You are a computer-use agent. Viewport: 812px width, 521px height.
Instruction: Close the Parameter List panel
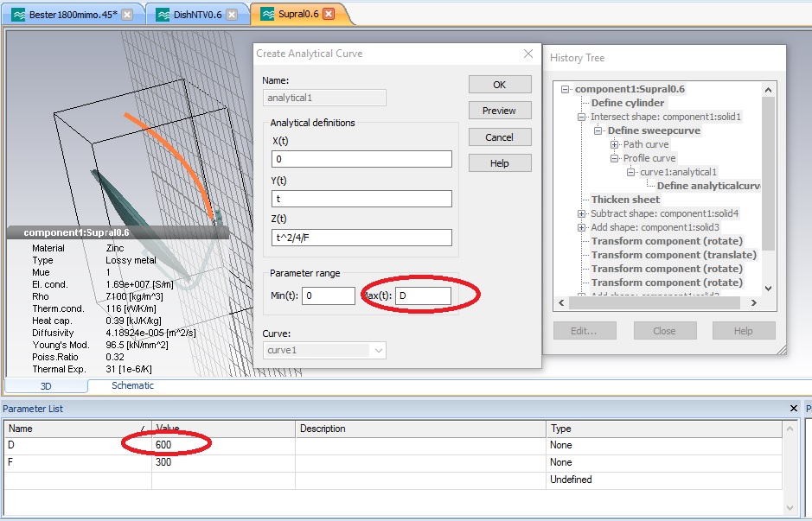tap(794, 409)
